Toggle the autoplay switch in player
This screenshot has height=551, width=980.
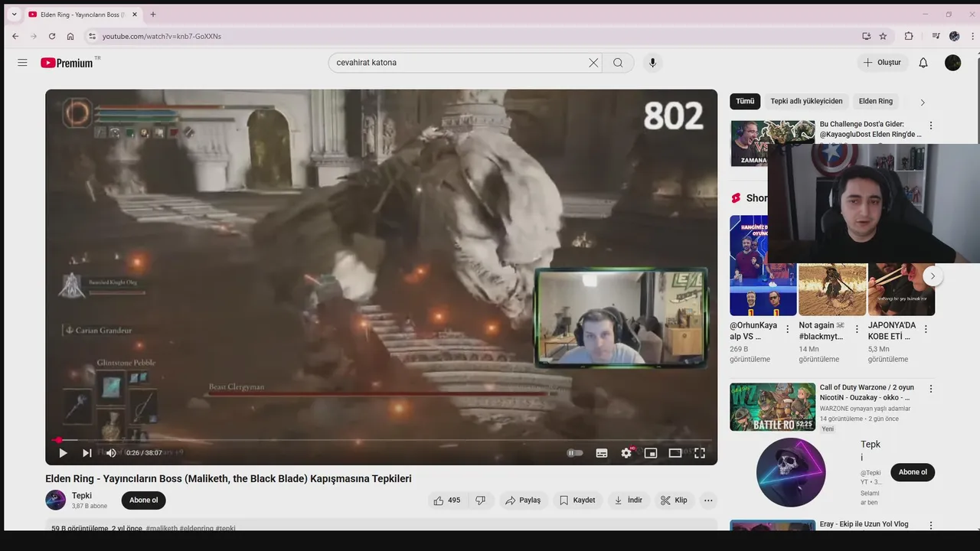coord(575,453)
